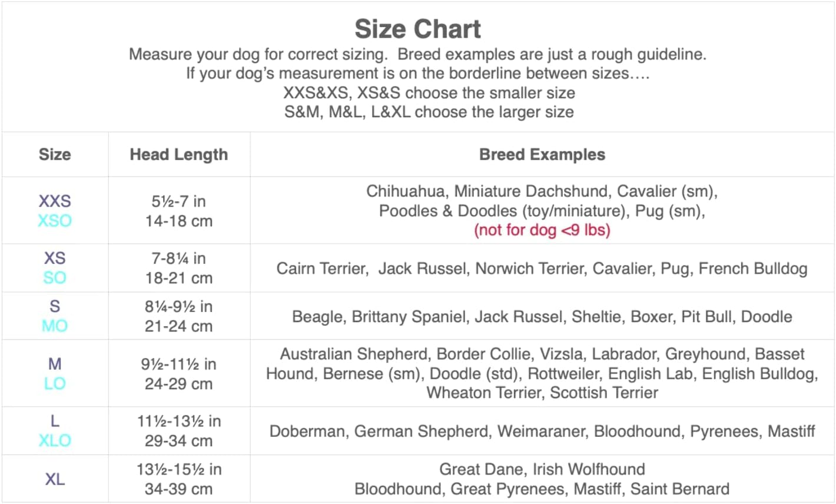
Task: Click the cyan SO size label
Action: pyautogui.click(x=55, y=278)
